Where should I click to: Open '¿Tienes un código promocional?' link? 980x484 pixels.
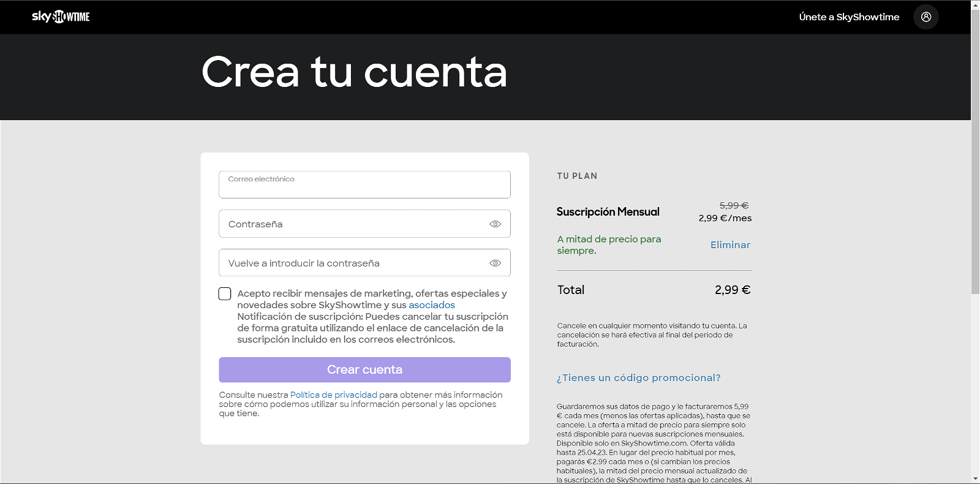pyautogui.click(x=638, y=378)
